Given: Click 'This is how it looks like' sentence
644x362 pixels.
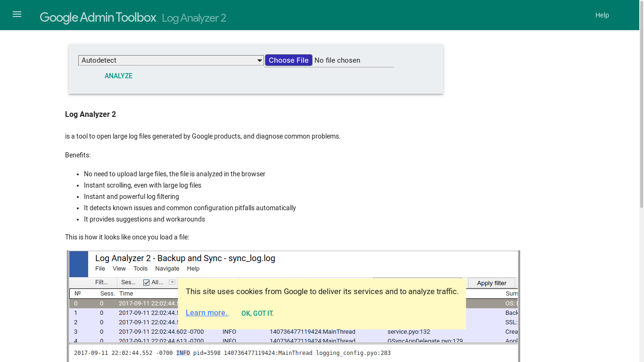Looking at the screenshot, I should (127, 237).
